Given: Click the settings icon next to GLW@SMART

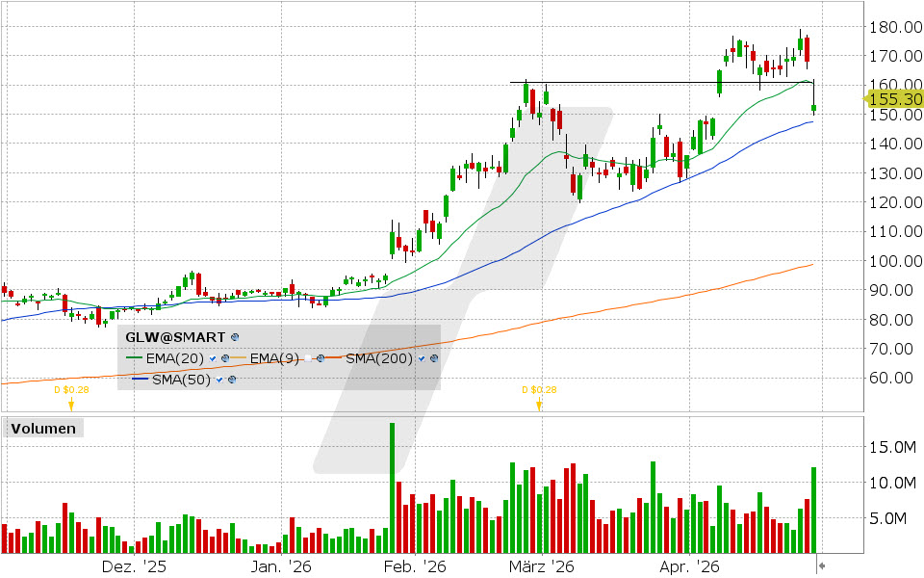Looking at the screenshot, I should [236, 337].
